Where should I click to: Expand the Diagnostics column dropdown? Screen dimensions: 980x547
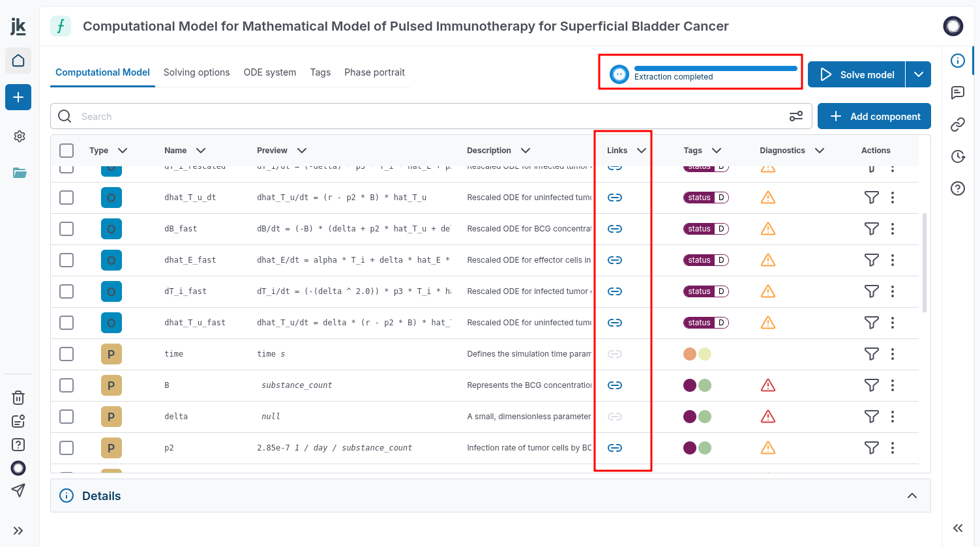(x=820, y=151)
